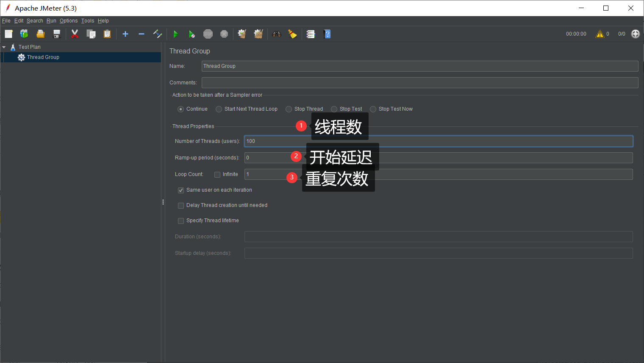Screen dimensions: 644x363
Task: Choose the Stop Test radio option
Action: [x=334, y=109]
